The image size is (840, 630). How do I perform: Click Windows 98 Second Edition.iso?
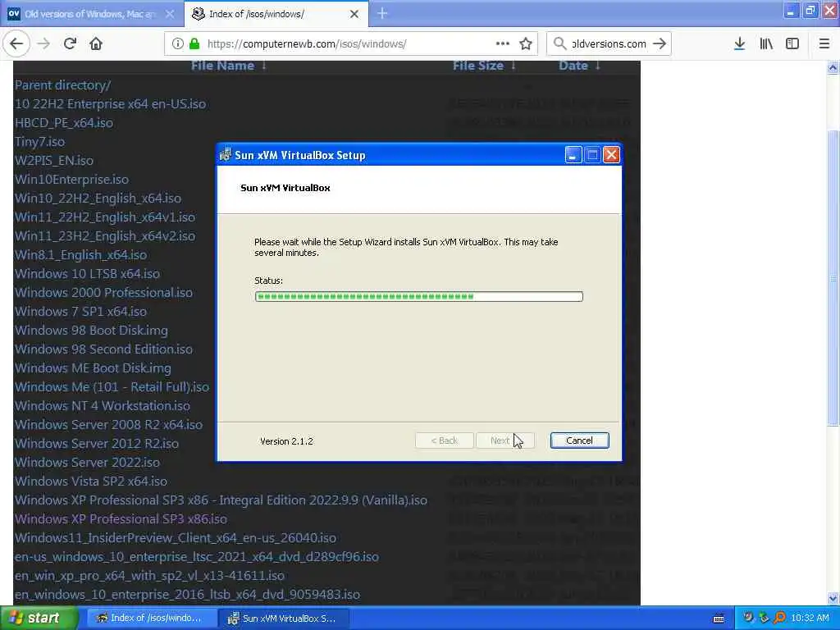(103, 349)
